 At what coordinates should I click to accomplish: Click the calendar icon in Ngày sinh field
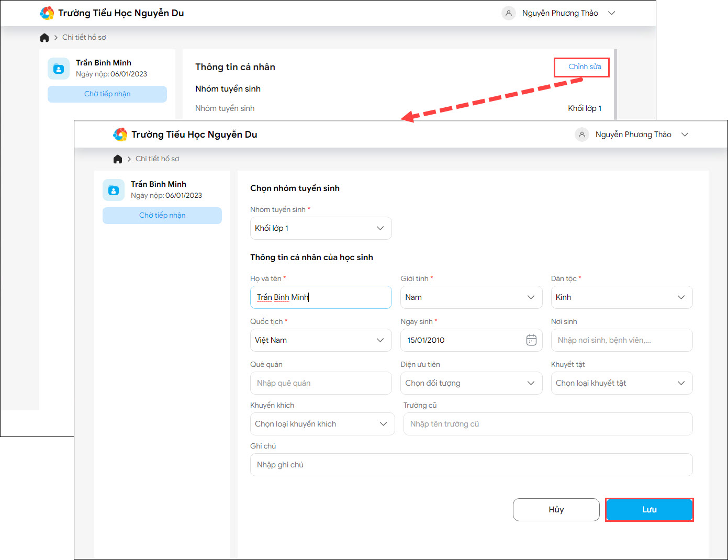pos(531,340)
